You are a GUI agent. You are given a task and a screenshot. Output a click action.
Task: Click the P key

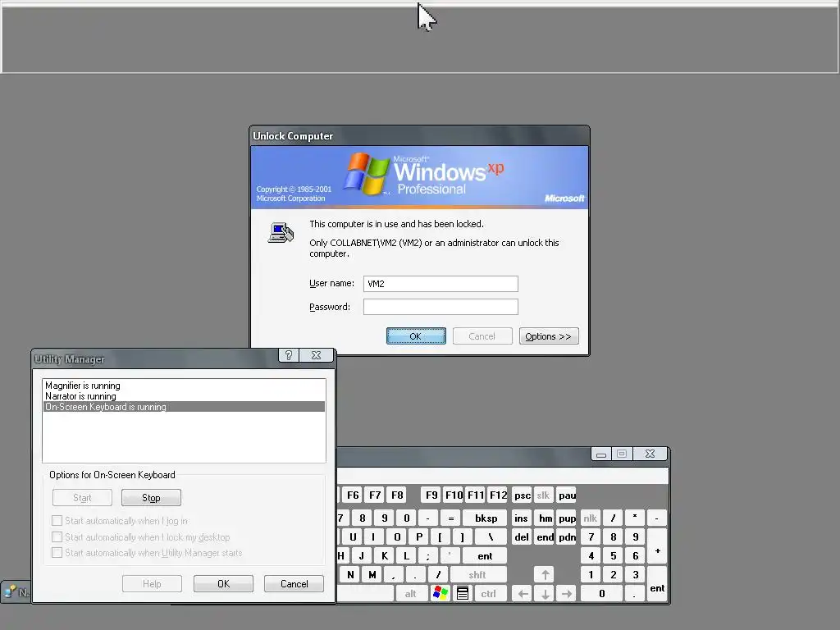coord(419,536)
